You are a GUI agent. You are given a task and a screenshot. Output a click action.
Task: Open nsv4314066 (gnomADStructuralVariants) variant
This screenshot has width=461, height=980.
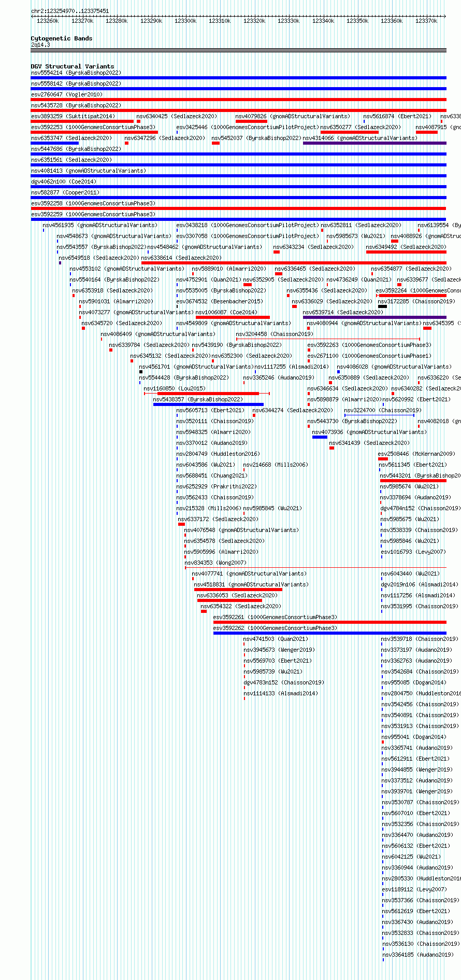tap(360, 138)
